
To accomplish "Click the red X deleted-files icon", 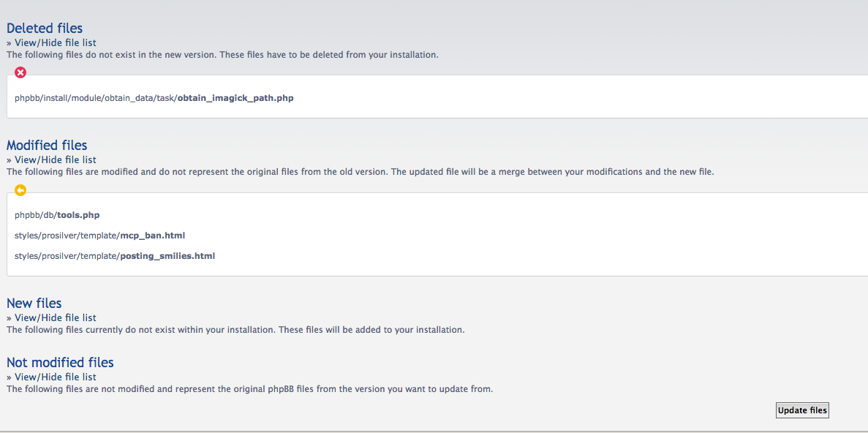I will point(20,72).
